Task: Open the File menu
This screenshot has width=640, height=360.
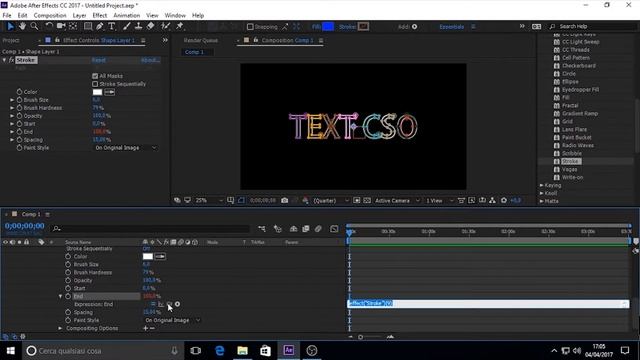Action: (7, 16)
